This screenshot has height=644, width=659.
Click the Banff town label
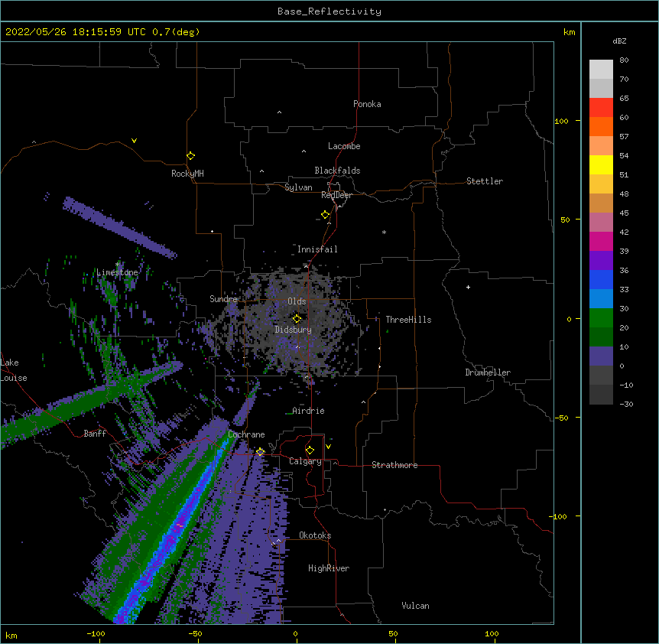[95, 434]
